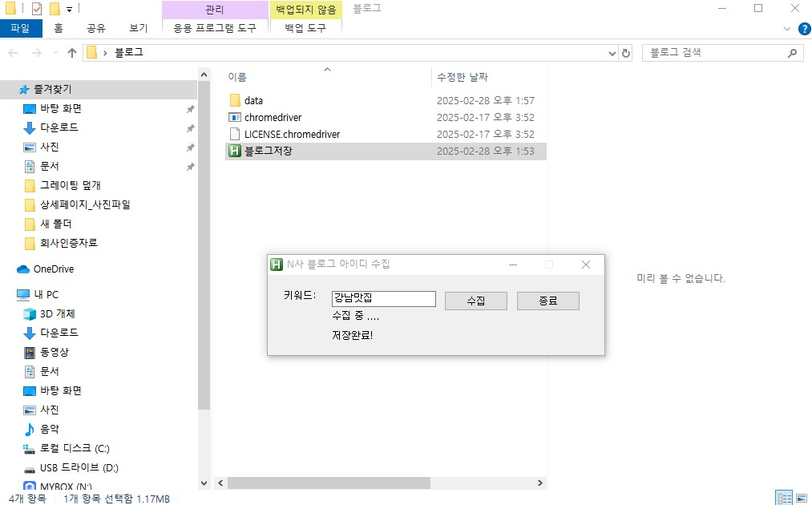Open the address bar history dropdown

click(x=612, y=53)
